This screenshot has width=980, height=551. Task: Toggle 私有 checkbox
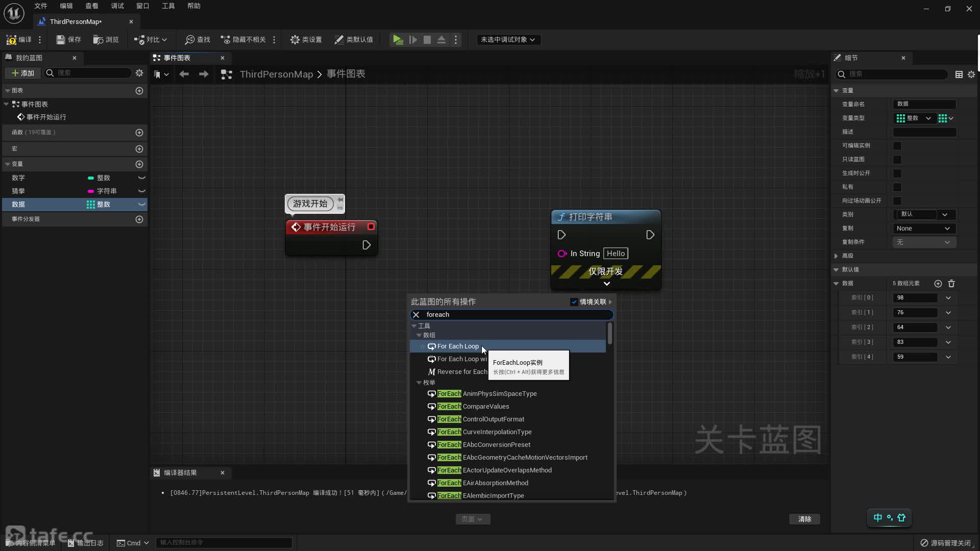(897, 187)
